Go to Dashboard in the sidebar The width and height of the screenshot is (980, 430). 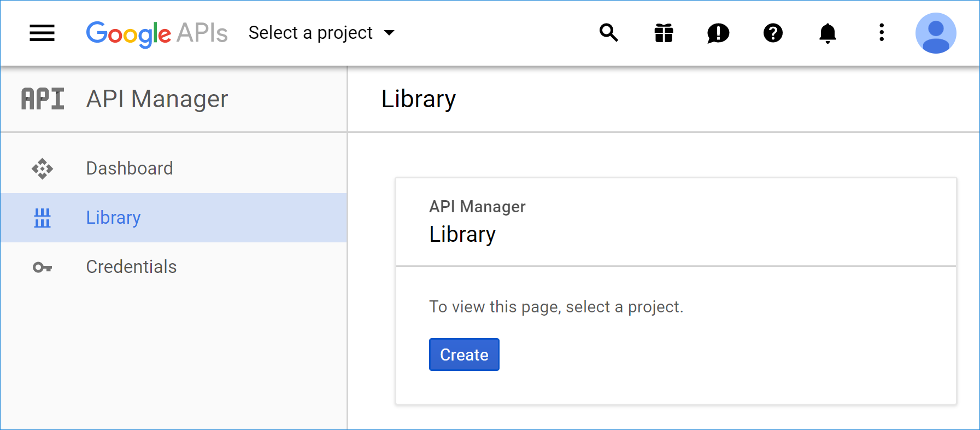click(x=130, y=168)
